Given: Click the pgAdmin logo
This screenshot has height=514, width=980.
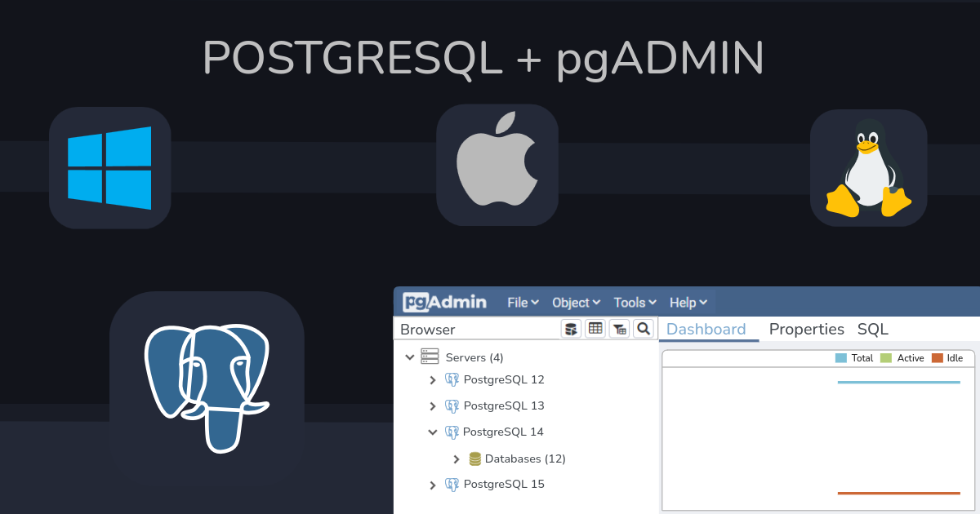Looking at the screenshot, I should coord(443,301).
